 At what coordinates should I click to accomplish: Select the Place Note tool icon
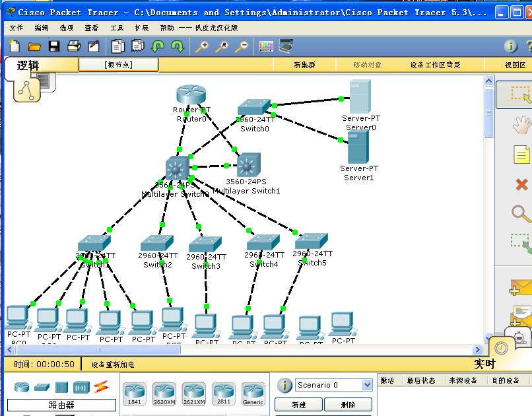(521, 155)
